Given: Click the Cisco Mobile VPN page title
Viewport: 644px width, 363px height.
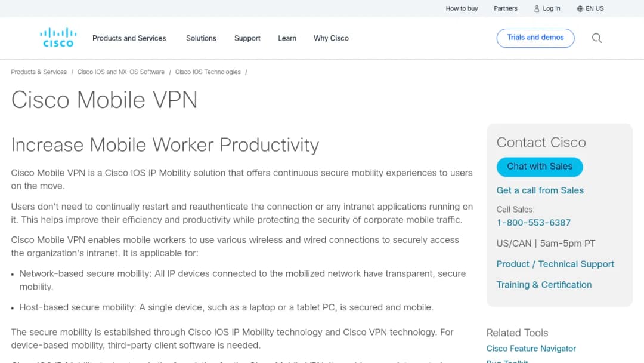Looking at the screenshot, I should [x=104, y=100].
